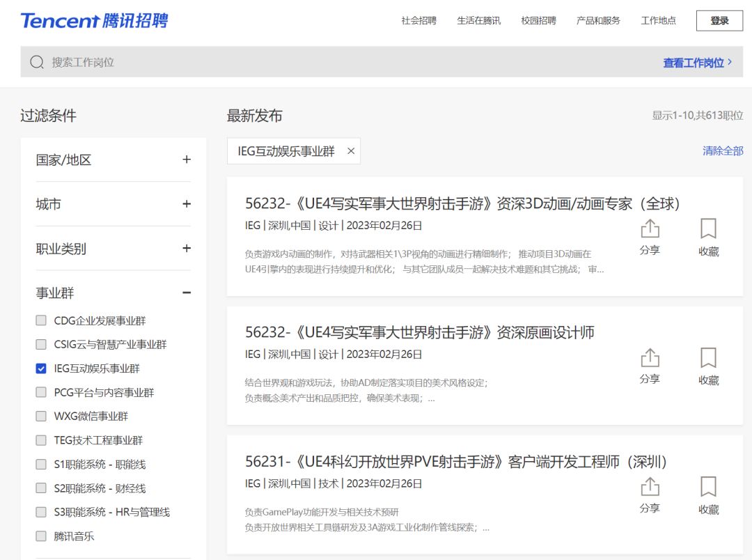Check the PCG平台与内容事业群 checkbox

pyautogui.click(x=41, y=393)
